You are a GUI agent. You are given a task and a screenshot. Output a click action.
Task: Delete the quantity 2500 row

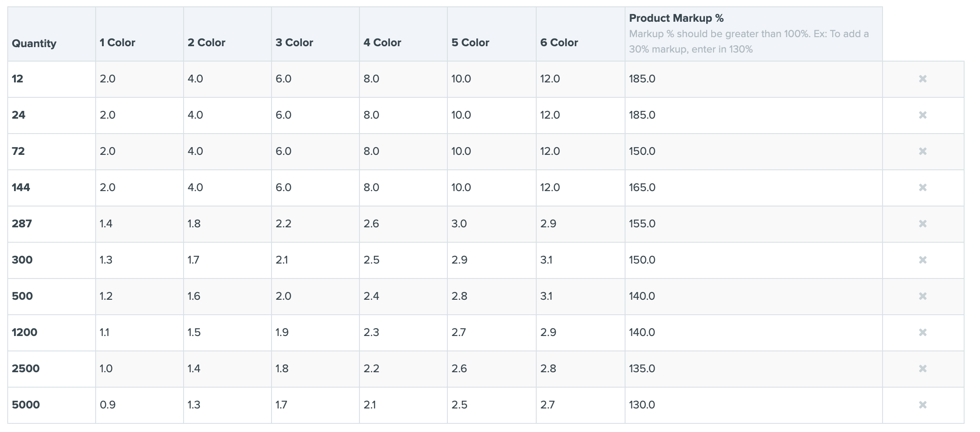pos(922,369)
